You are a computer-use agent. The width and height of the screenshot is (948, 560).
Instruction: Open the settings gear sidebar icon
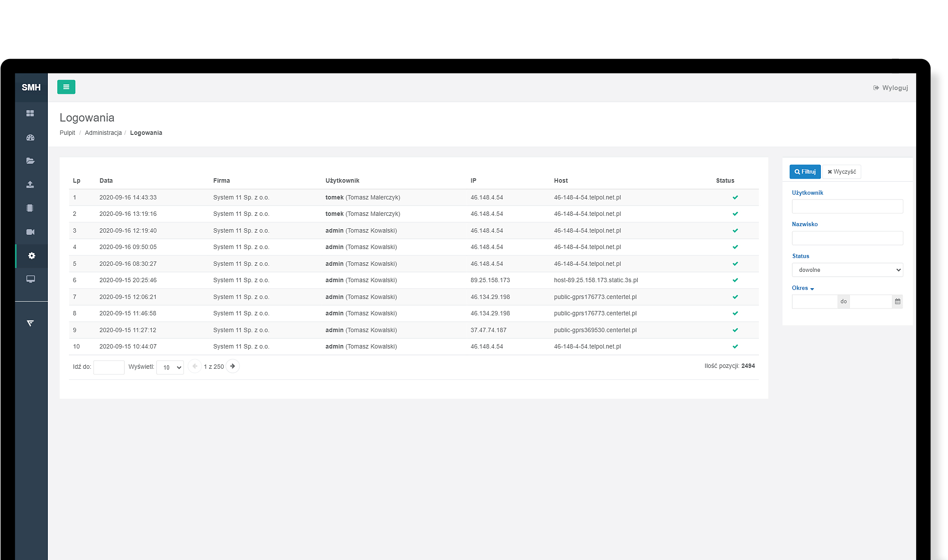pyautogui.click(x=31, y=256)
